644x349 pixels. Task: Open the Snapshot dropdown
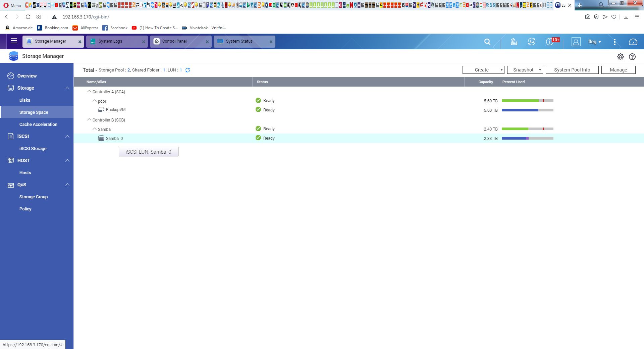coord(525,70)
